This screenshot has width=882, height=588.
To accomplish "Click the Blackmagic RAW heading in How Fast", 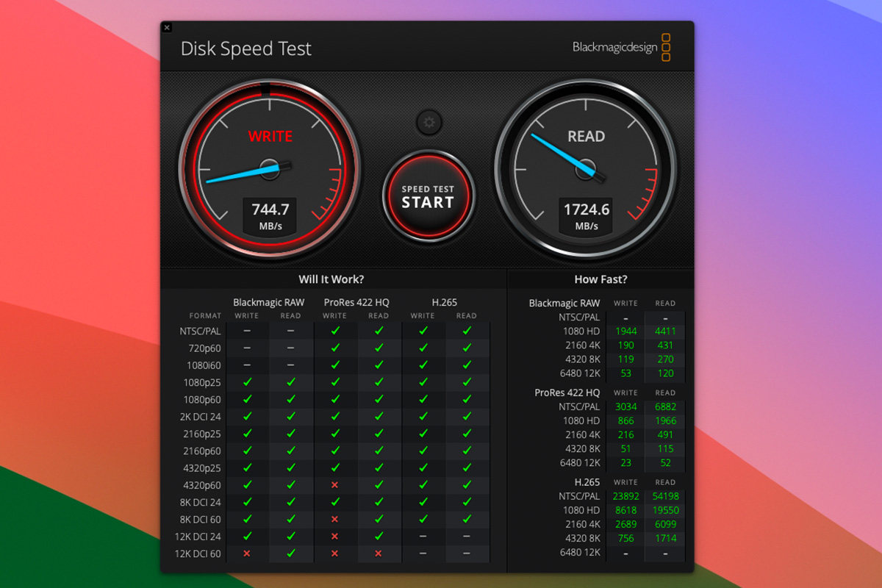I will click(564, 303).
